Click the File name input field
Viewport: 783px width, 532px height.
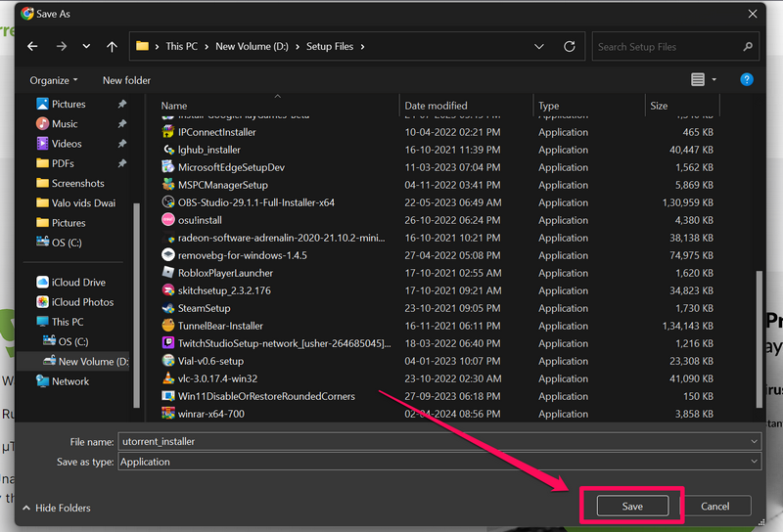click(x=431, y=441)
